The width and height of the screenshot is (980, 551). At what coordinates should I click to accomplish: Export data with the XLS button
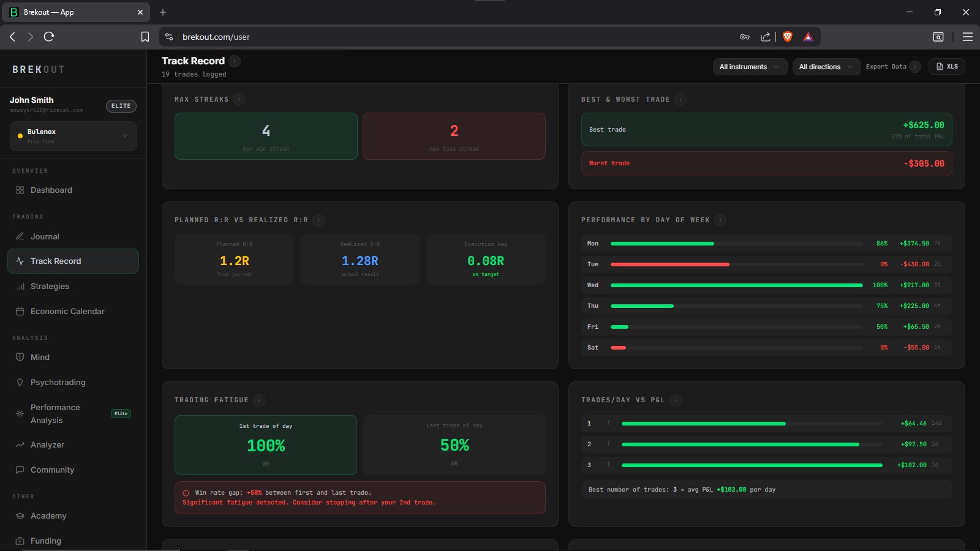tap(947, 67)
